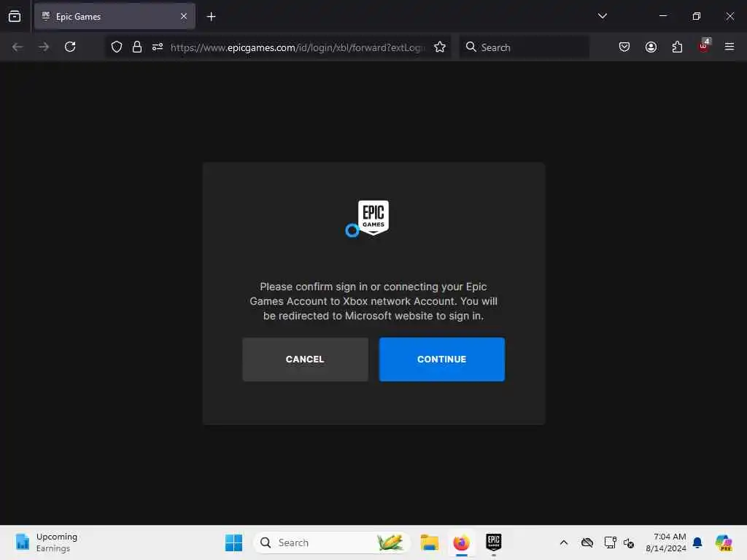
Task: Switch to Firefox in the taskbar
Action: tap(461, 542)
